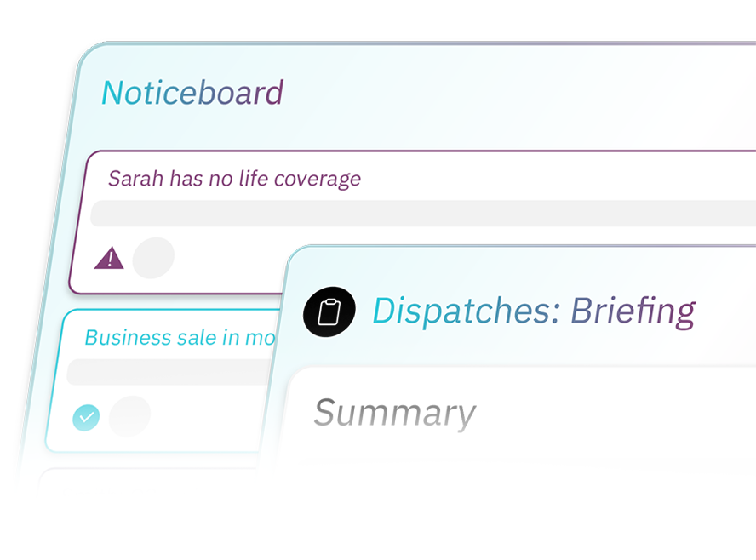Open the black clipboard icon beside Dispatches
The width and height of the screenshot is (756, 560).
[x=329, y=311]
